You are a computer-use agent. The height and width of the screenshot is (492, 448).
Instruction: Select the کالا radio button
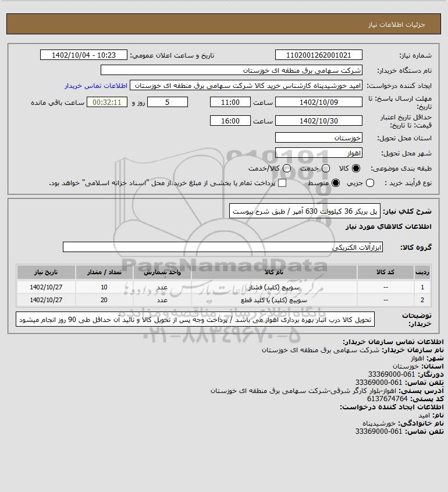point(356,168)
